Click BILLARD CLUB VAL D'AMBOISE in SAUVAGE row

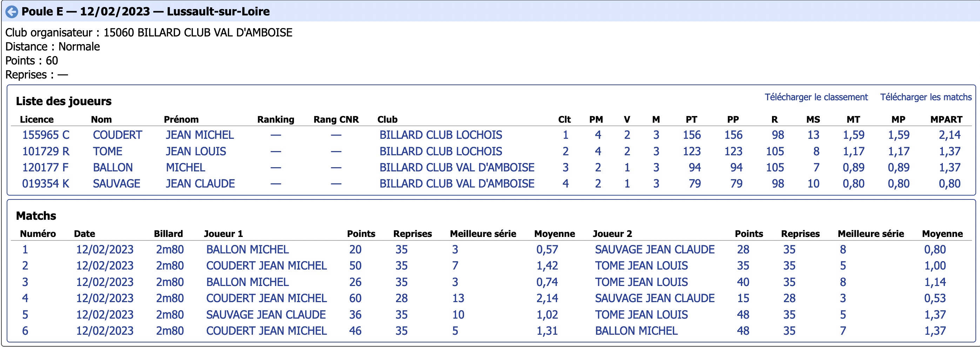(457, 184)
